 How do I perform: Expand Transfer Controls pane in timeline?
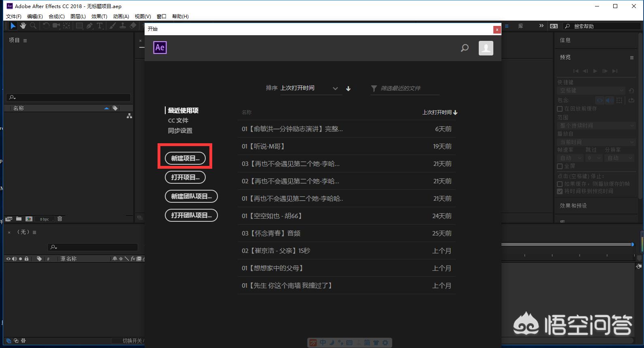pos(16,341)
